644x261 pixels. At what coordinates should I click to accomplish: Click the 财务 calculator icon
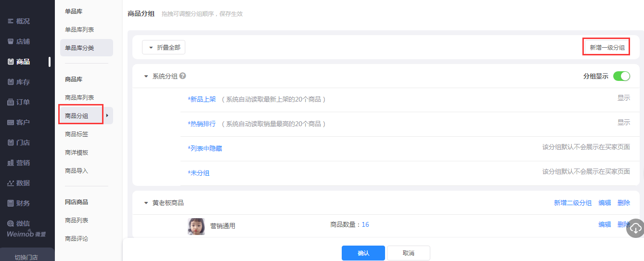[11, 203]
